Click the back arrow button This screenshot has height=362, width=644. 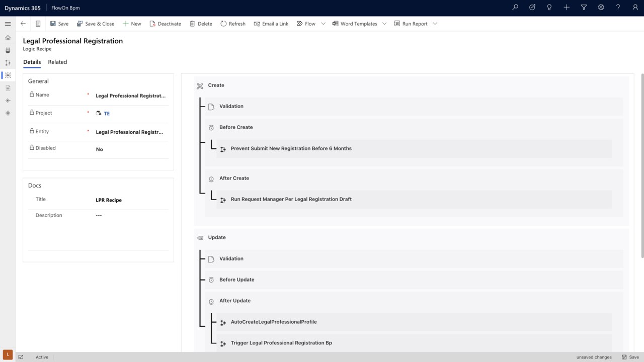tap(23, 24)
